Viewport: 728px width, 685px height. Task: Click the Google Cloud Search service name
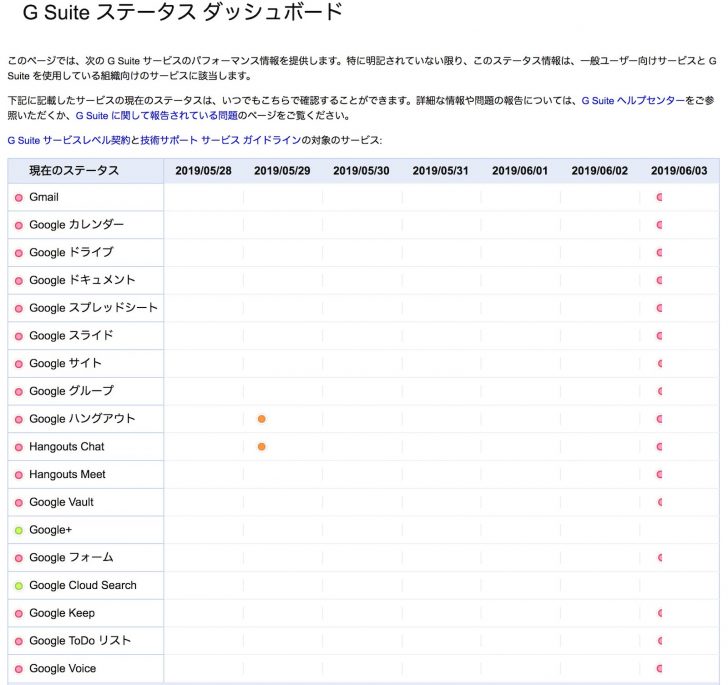pos(83,586)
